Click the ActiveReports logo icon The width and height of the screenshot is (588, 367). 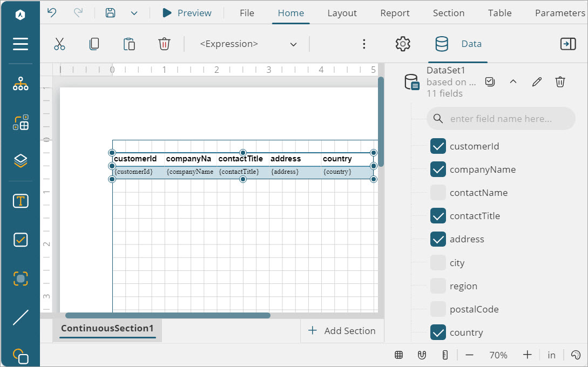pyautogui.click(x=21, y=15)
